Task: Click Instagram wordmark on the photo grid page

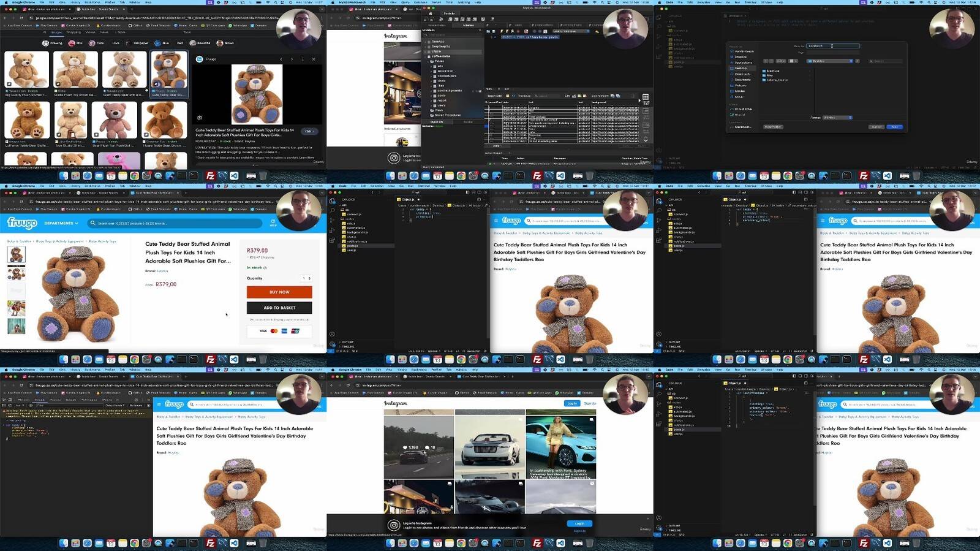Action: pos(396,403)
